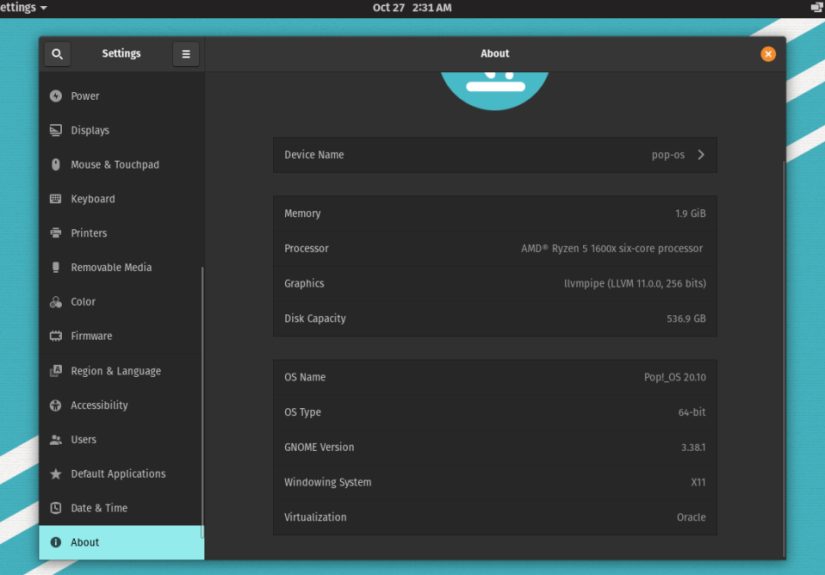Click the Users people icon
This screenshot has height=575, width=825.
coord(56,439)
